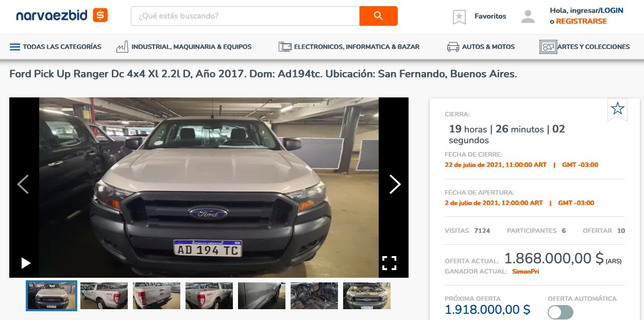Go to Autos & Motos category

481,47
